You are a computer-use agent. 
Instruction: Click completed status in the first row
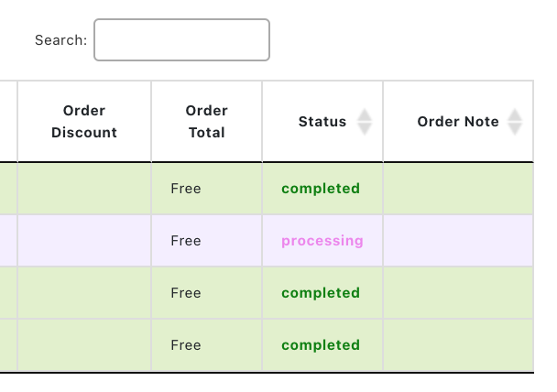(x=321, y=189)
